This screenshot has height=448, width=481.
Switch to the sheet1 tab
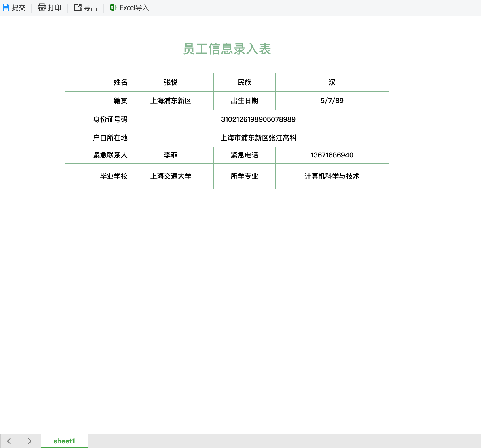point(64,441)
